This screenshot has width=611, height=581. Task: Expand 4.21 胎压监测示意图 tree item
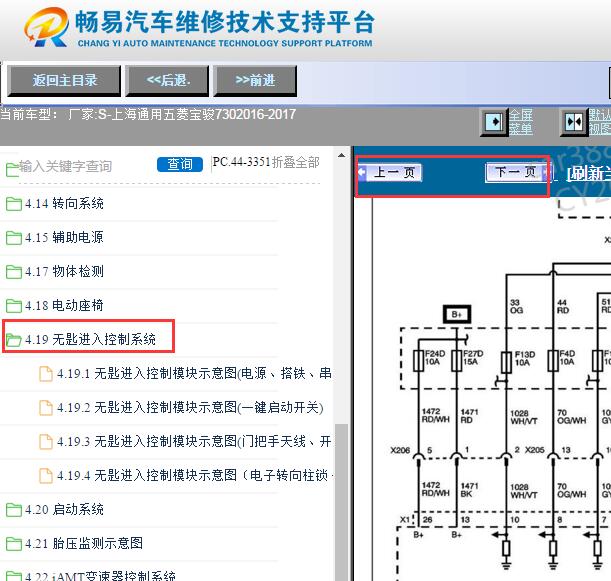[84, 543]
